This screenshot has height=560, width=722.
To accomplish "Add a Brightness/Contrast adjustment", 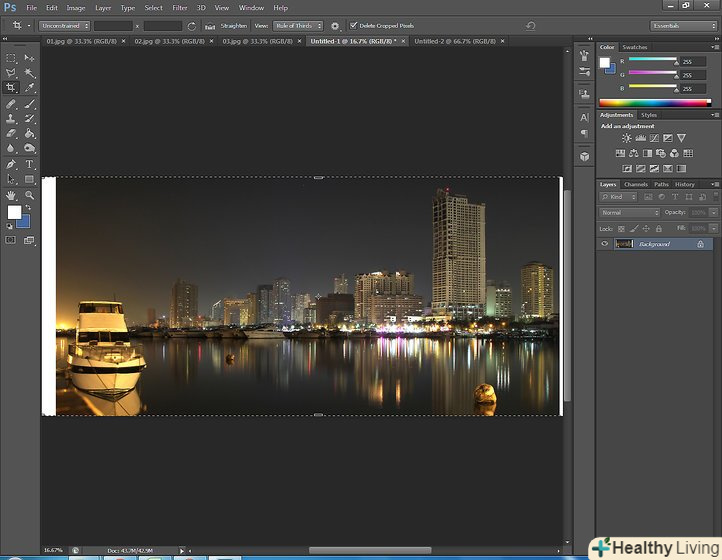I will point(627,138).
